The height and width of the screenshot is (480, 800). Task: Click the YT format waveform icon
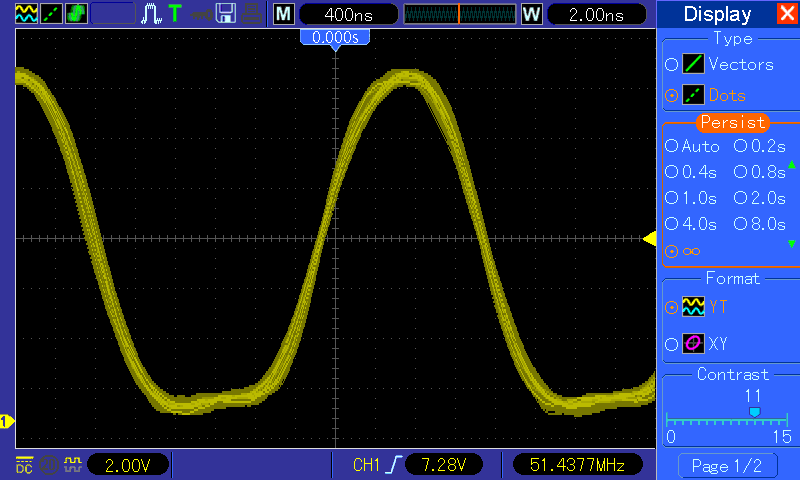click(x=693, y=307)
